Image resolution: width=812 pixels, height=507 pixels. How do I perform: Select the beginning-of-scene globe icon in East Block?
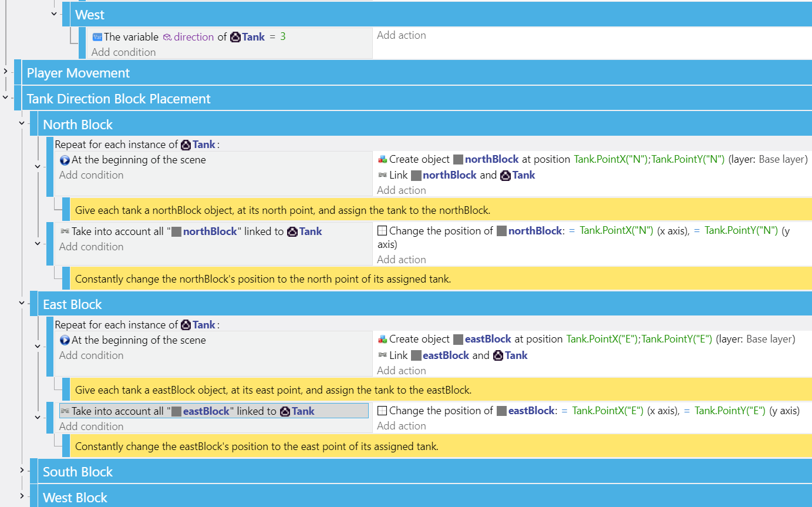click(63, 340)
